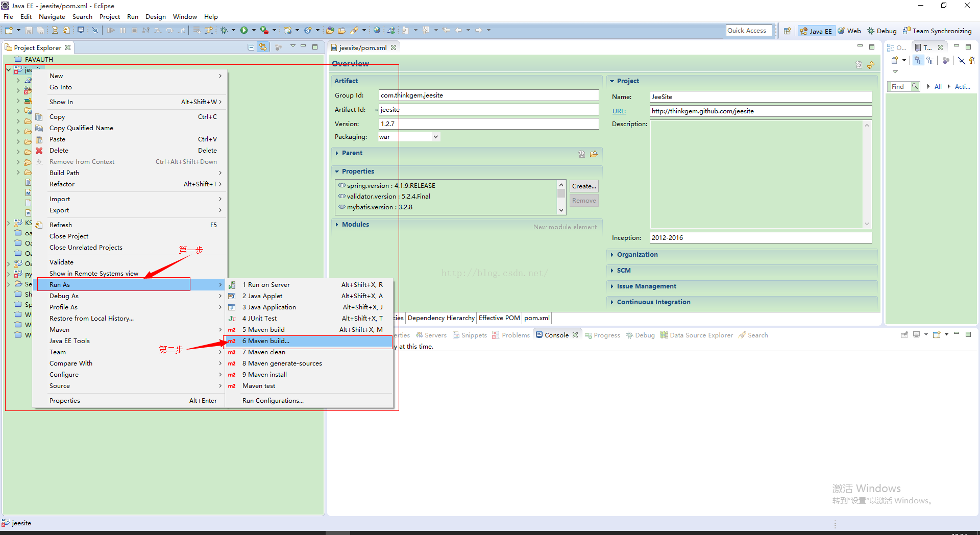Click the Refresh POM icon in Overview header
The height and width of the screenshot is (535, 980).
[x=871, y=65]
